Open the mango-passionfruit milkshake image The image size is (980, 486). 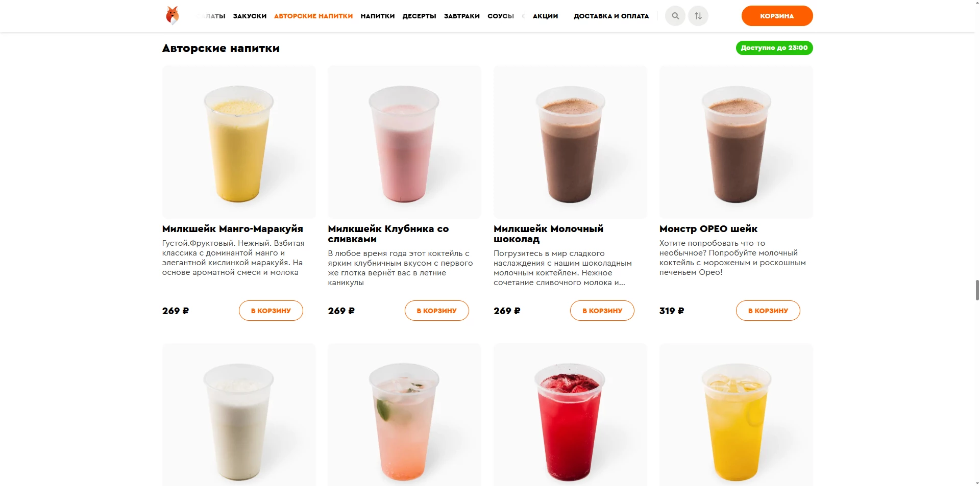pyautogui.click(x=239, y=142)
